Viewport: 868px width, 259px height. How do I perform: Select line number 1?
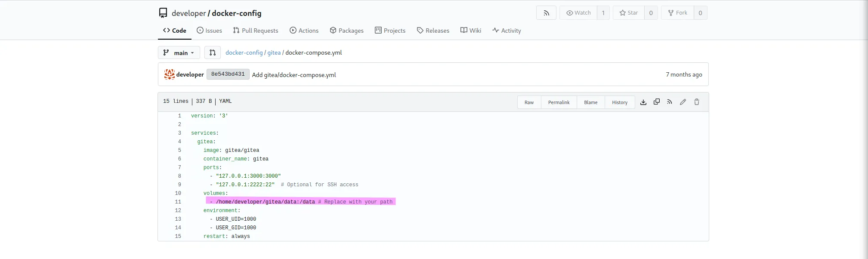(179, 116)
